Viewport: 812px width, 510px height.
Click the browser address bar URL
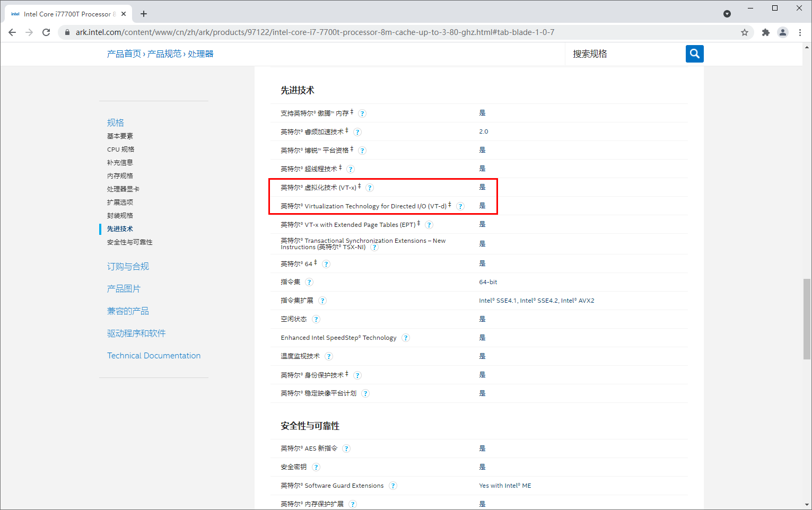(315, 32)
